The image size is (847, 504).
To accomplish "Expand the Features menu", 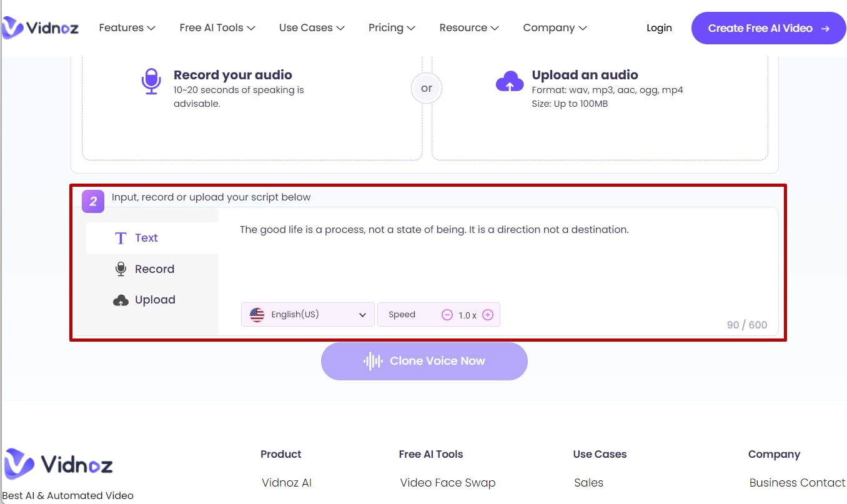I will click(127, 28).
